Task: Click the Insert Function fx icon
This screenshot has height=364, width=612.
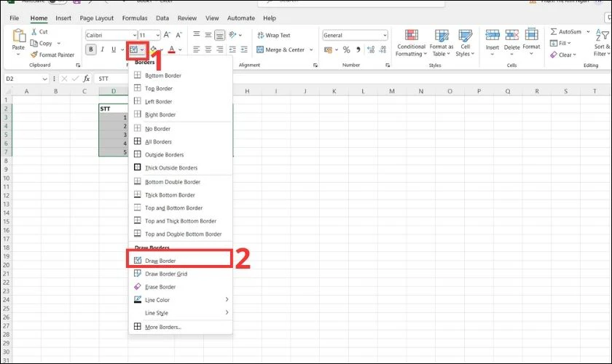Action: click(86, 79)
